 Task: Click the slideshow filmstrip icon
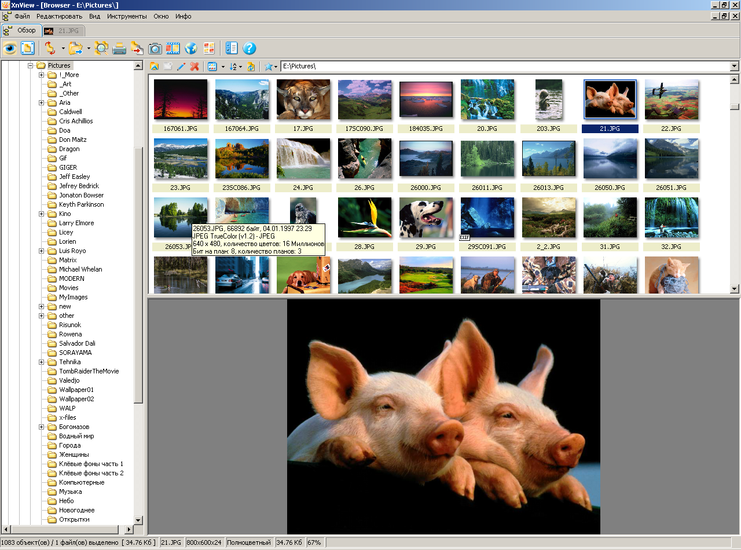(x=173, y=48)
